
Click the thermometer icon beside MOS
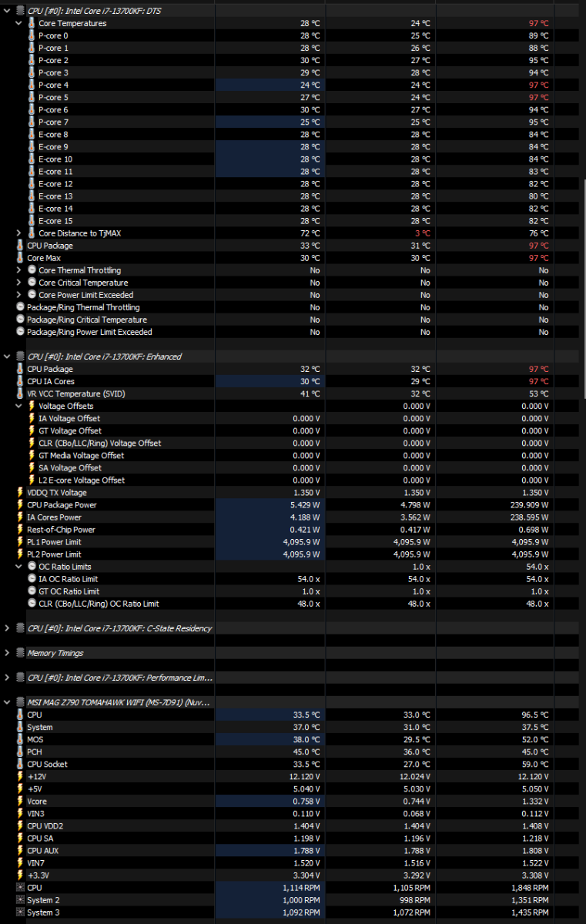20,739
